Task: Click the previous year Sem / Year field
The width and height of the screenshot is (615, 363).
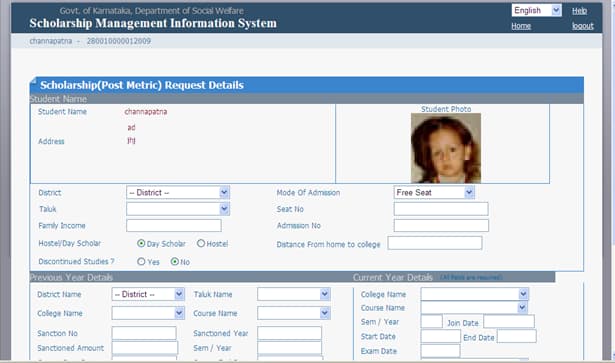Action: tap(289, 348)
